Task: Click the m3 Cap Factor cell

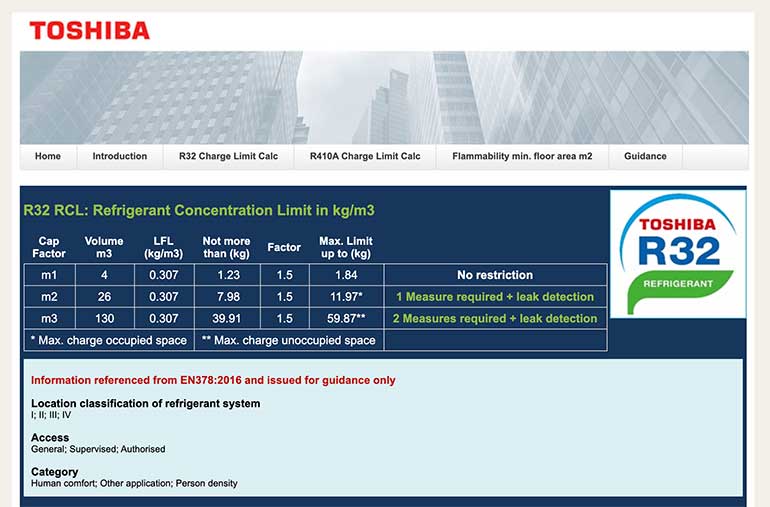Action: tap(49, 318)
